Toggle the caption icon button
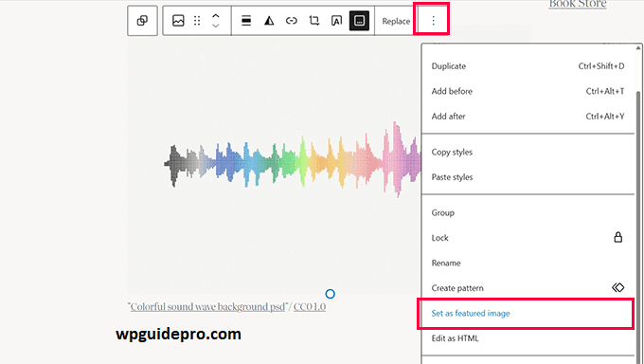This screenshot has height=364, width=644. tap(359, 21)
